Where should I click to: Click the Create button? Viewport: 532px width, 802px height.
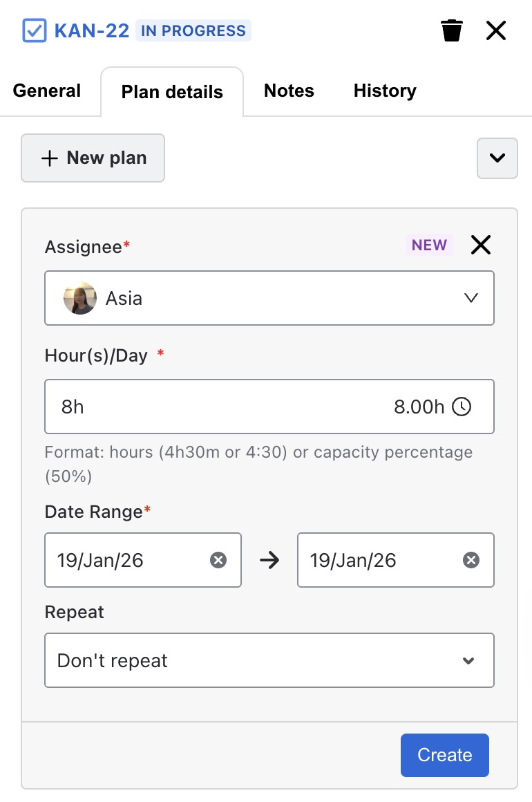point(444,755)
